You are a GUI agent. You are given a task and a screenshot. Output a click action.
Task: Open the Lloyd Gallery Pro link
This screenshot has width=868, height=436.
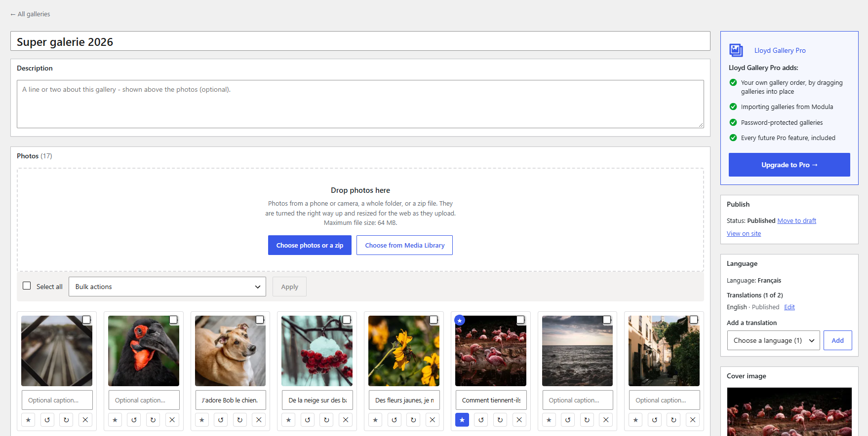click(780, 50)
